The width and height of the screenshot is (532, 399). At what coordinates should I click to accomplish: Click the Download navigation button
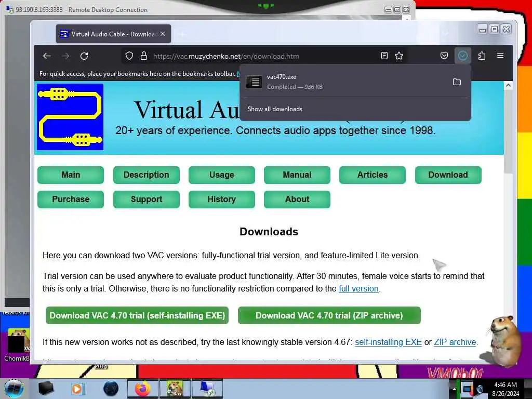click(x=448, y=175)
